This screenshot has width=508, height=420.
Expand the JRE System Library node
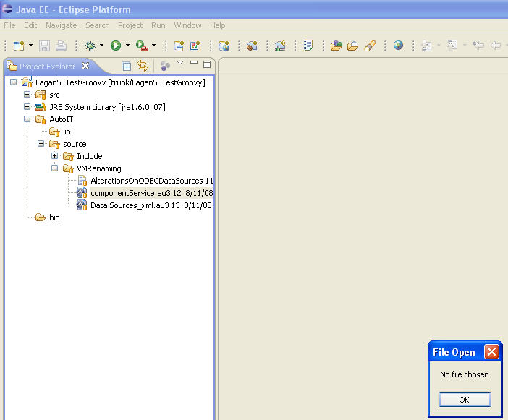point(27,107)
